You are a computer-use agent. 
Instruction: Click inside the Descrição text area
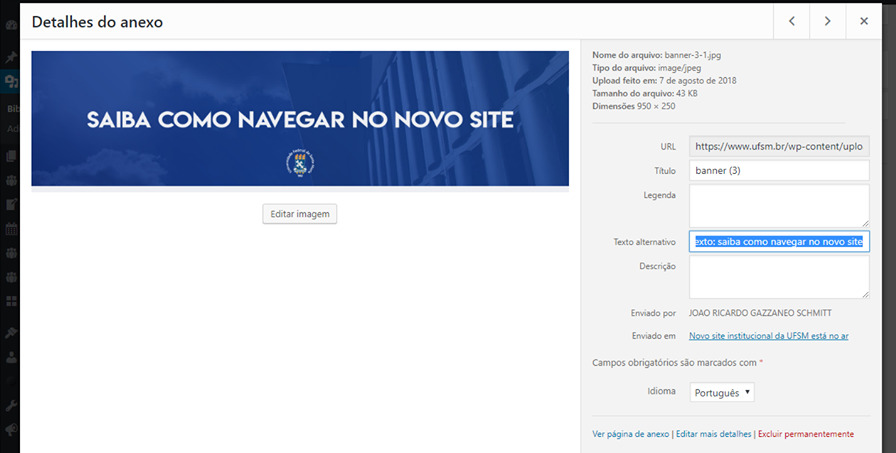779,277
